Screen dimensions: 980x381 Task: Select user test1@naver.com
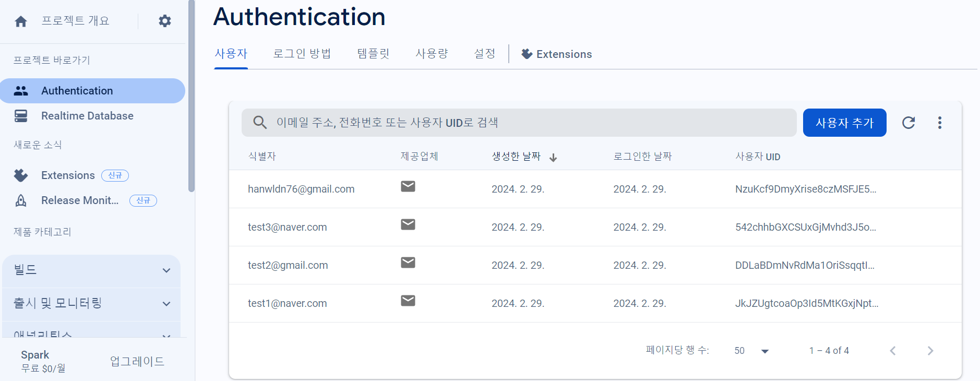(288, 303)
